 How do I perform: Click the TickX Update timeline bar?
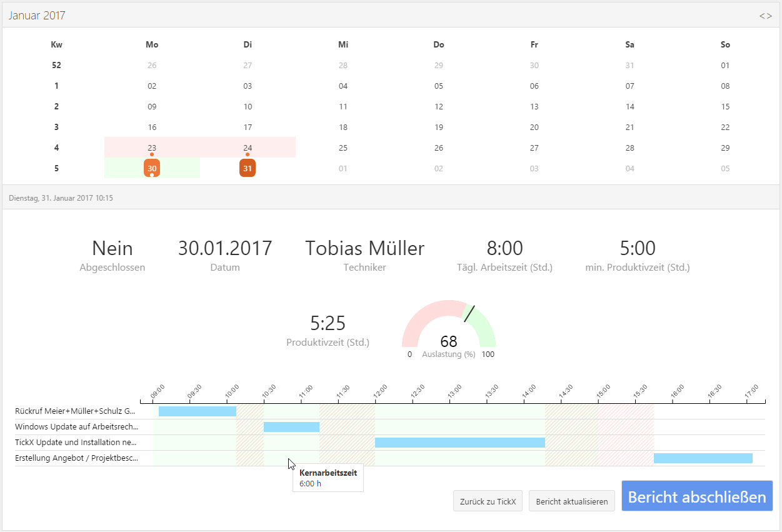[460, 443]
